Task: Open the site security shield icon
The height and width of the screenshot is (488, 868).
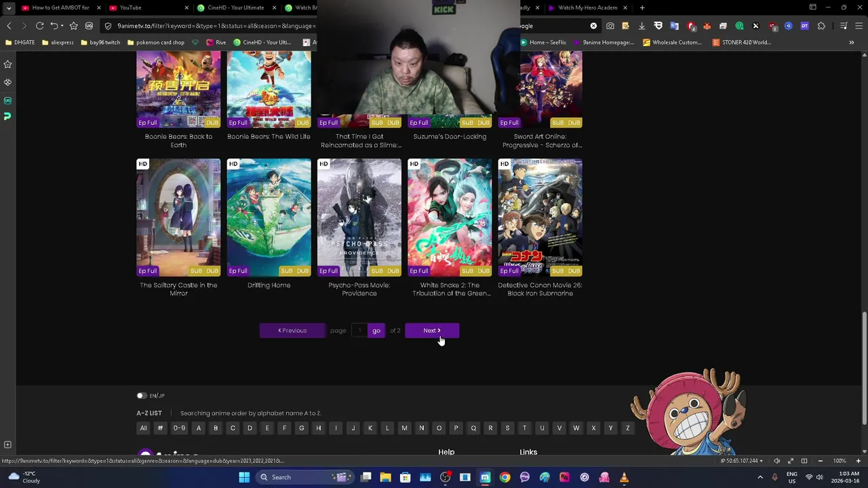Action: (x=108, y=26)
